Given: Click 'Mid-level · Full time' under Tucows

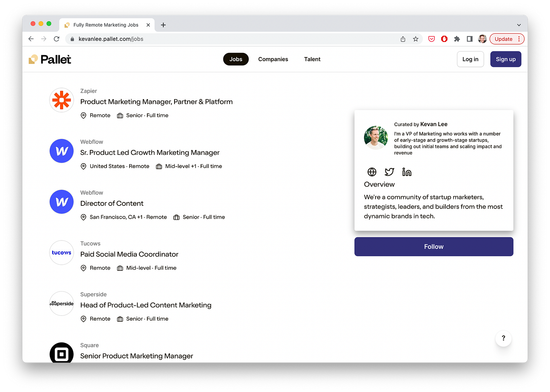Looking at the screenshot, I should [151, 268].
